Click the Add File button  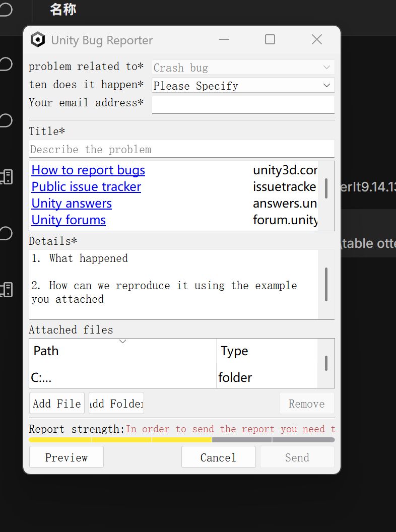click(56, 404)
